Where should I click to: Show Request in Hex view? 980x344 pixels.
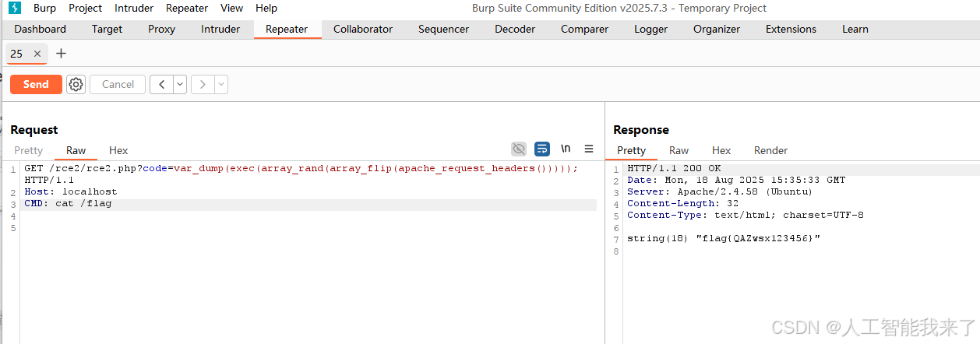[118, 150]
